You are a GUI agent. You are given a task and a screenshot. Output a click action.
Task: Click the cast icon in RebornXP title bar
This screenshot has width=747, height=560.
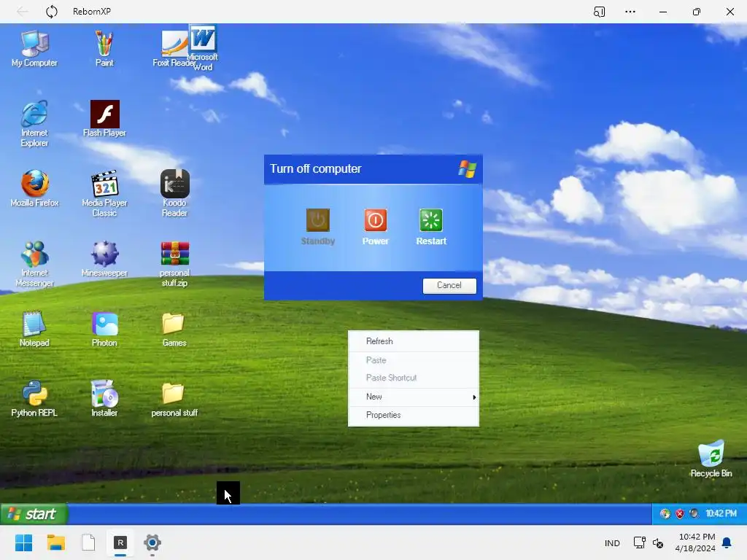pyautogui.click(x=600, y=12)
